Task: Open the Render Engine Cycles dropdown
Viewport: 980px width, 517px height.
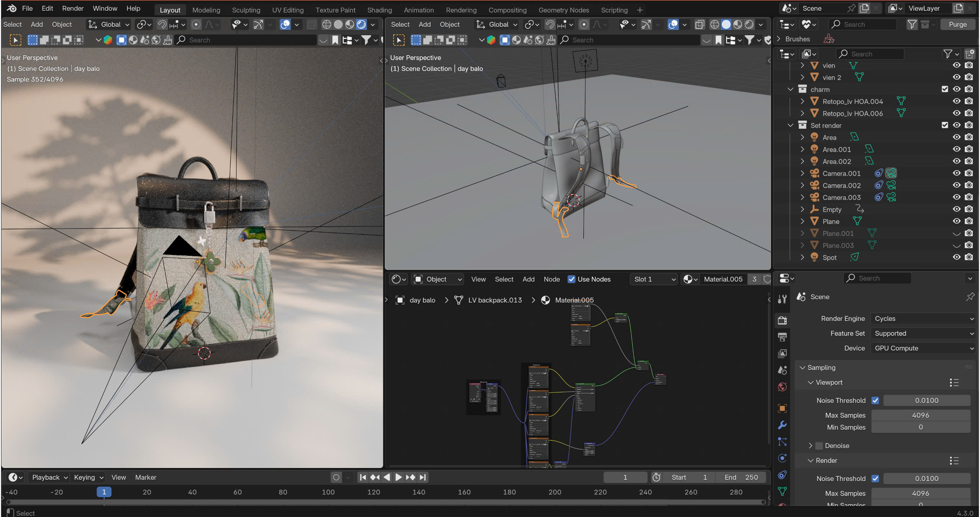Action: coord(923,319)
